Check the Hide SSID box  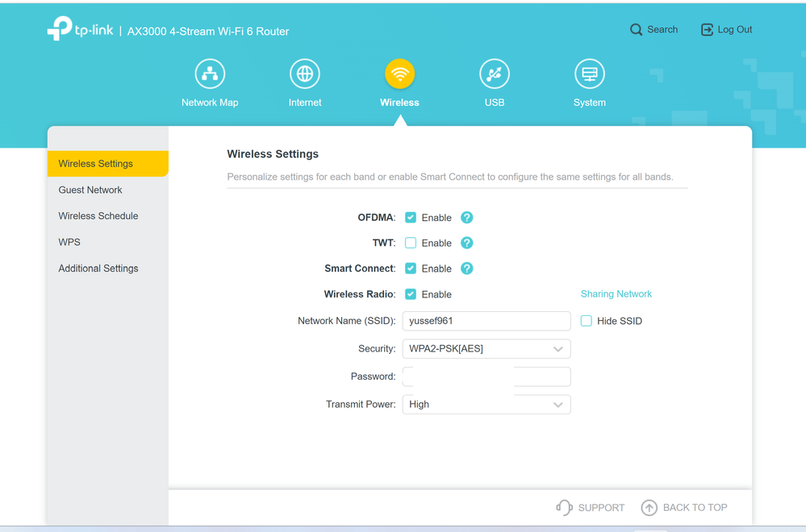tap(587, 321)
